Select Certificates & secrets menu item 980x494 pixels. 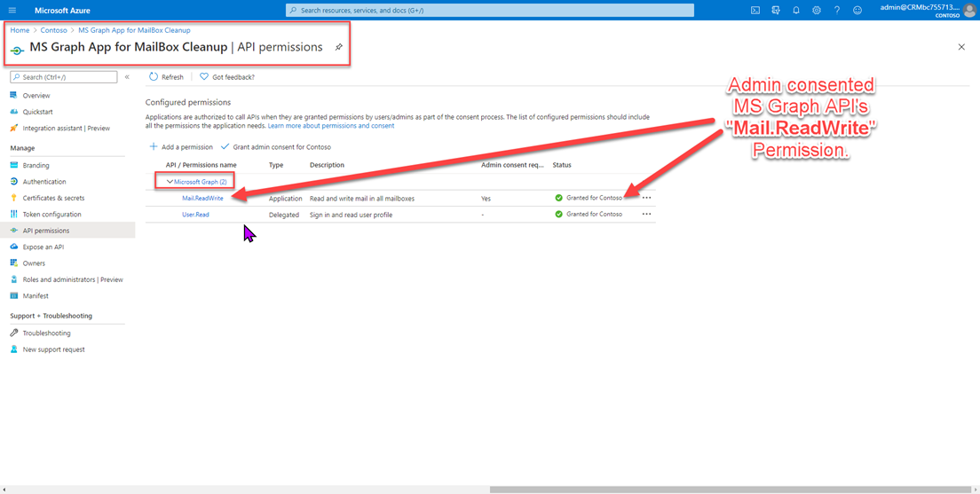click(53, 198)
